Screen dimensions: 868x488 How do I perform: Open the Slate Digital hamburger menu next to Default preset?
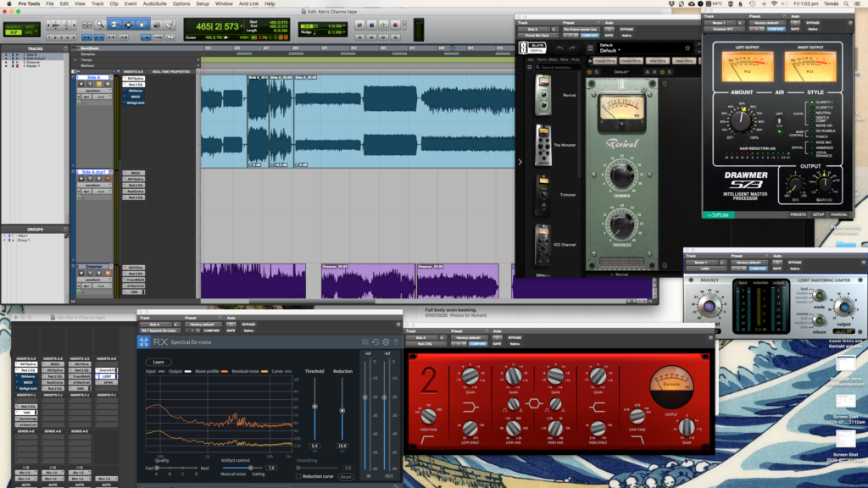coord(590,48)
